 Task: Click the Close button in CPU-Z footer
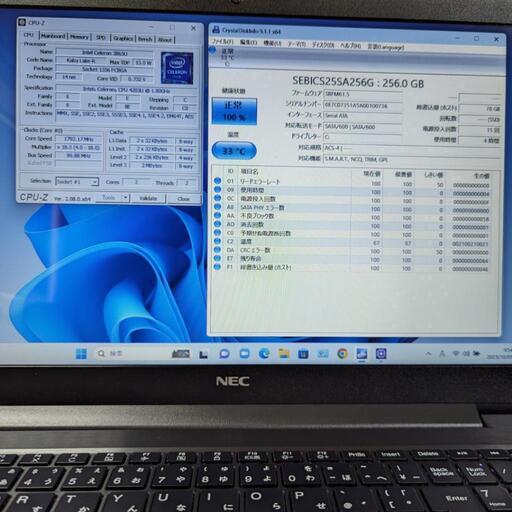(184, 199)
